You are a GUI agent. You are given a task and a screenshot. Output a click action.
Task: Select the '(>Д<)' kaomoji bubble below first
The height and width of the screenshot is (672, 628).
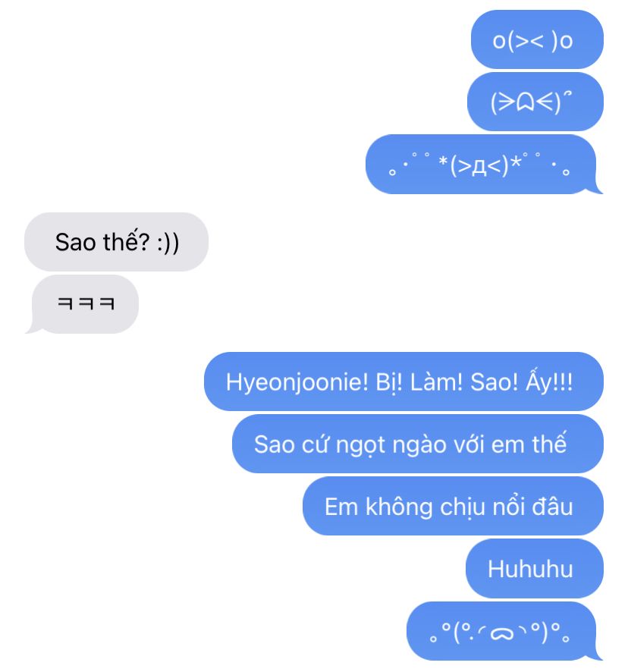pos(535,102)
